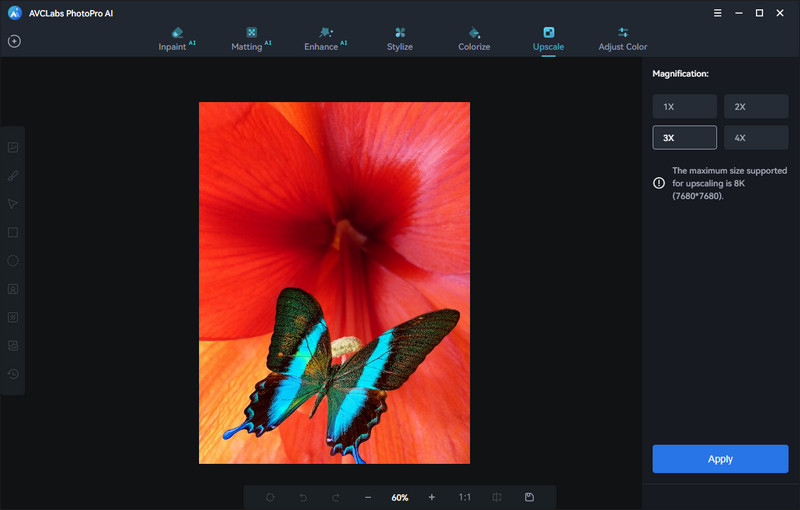Screen dimensions: 800x510
Task: Click the reset icon in bottom toolbar
Action: (x=270, y=497)
